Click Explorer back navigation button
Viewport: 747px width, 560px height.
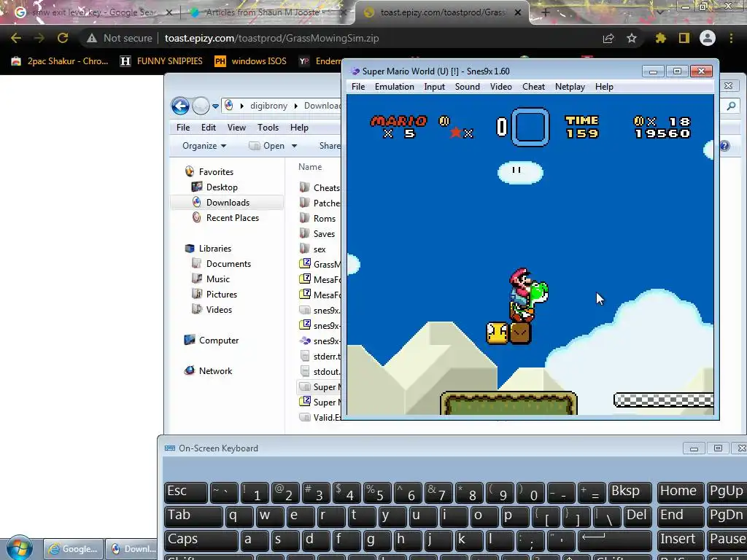(180, 106)
